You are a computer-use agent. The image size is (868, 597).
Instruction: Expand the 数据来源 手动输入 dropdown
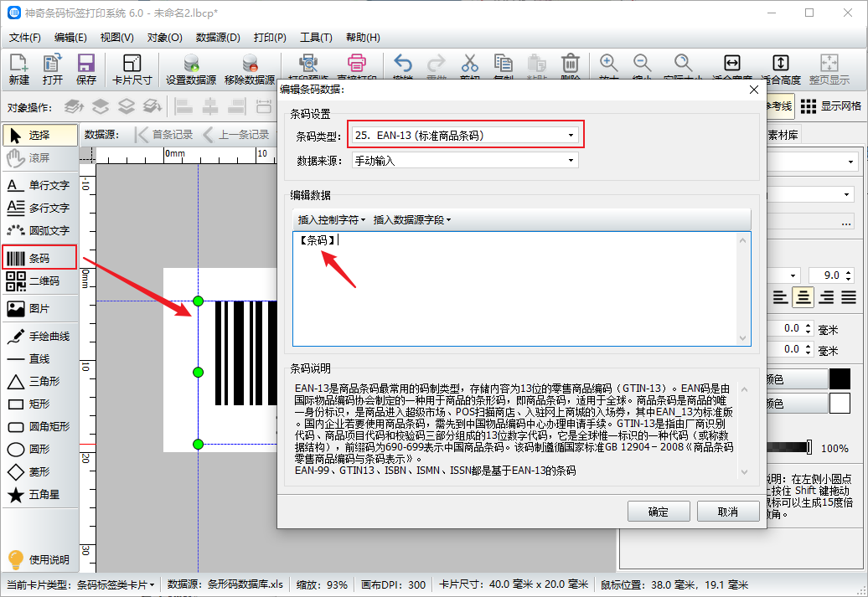click(x=466, y=160)
